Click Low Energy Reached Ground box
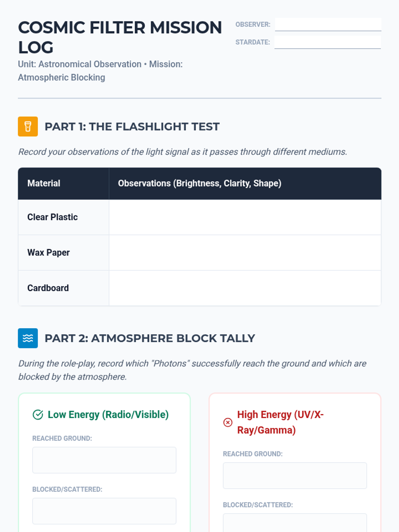399x532 pixels. click(x=104, y=460)
